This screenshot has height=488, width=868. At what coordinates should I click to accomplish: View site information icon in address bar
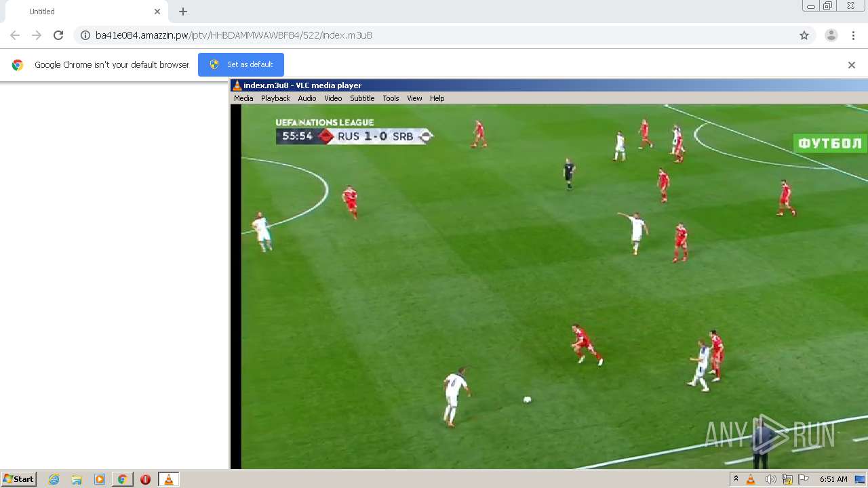85,35
